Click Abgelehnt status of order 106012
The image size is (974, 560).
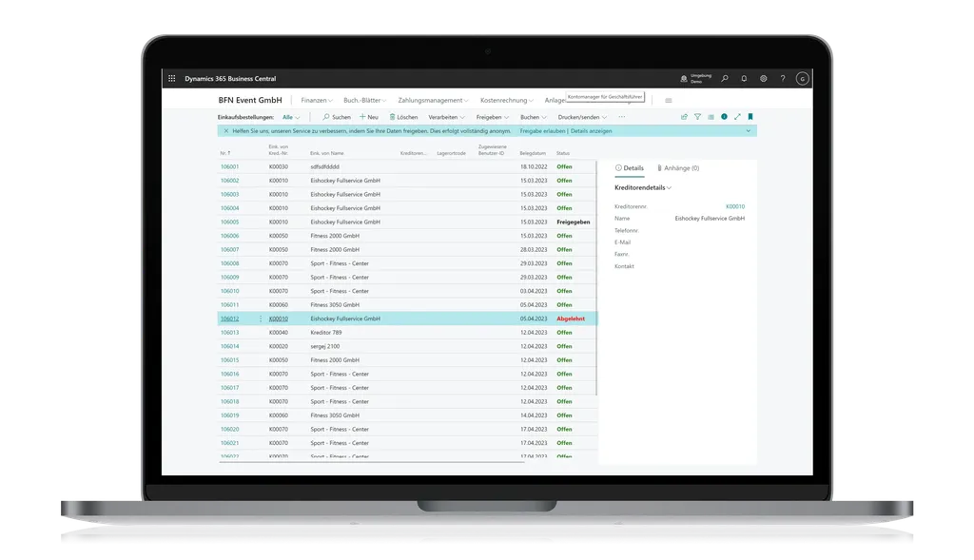point(571,319)
